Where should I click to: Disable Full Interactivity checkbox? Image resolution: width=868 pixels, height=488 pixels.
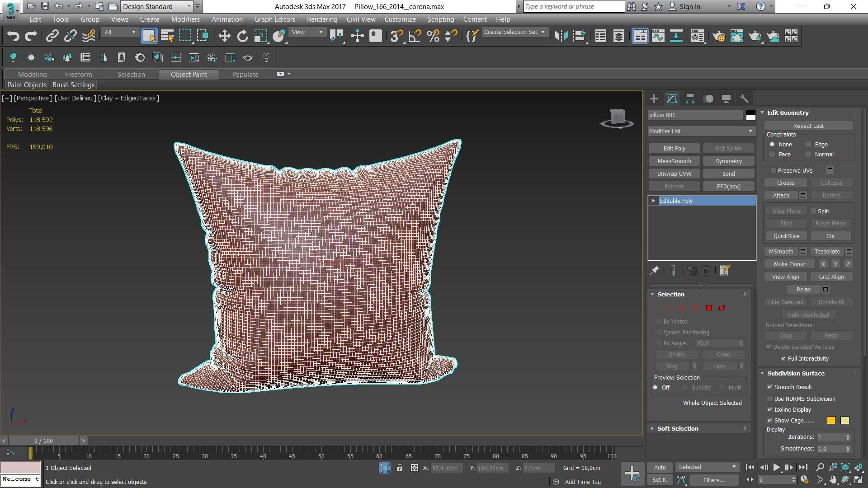click(783, 359)
